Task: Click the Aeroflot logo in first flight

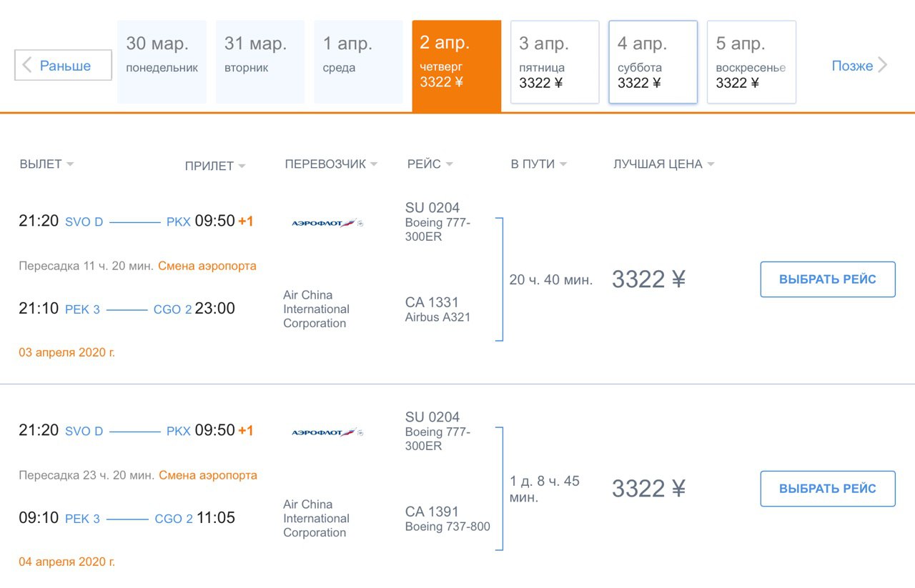Action: pos(327,223)
